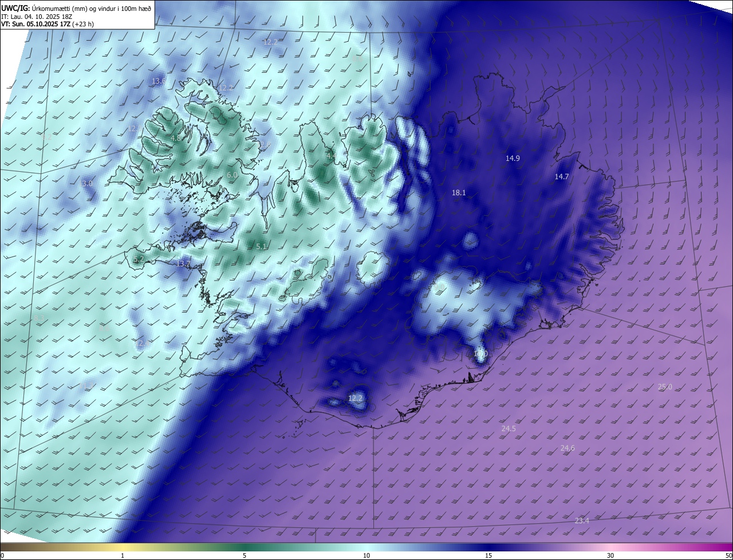The height and width of the screenshot is (560, 733).
Task: Click the 24.6 value label on the map
Action: pyautogui.click(x=568, y=448)
